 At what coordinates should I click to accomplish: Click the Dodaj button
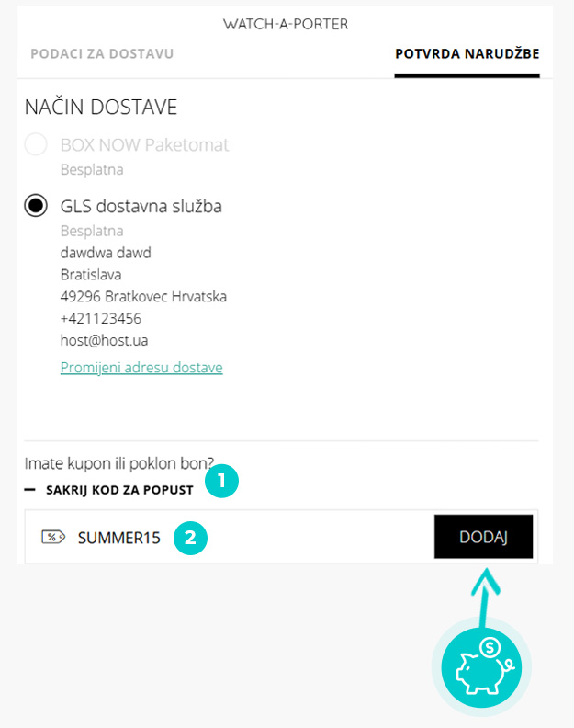pyautogui.click(x=483, y=537)
